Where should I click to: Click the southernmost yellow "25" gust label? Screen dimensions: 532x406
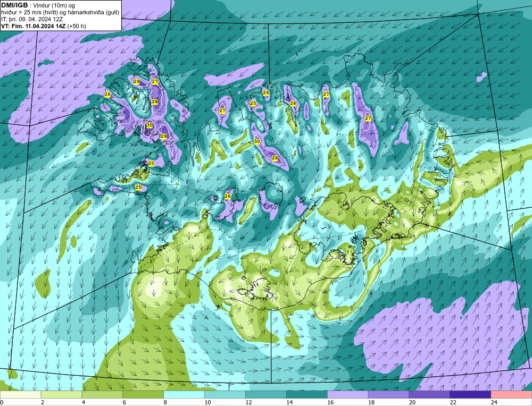(x=138, y=187)
